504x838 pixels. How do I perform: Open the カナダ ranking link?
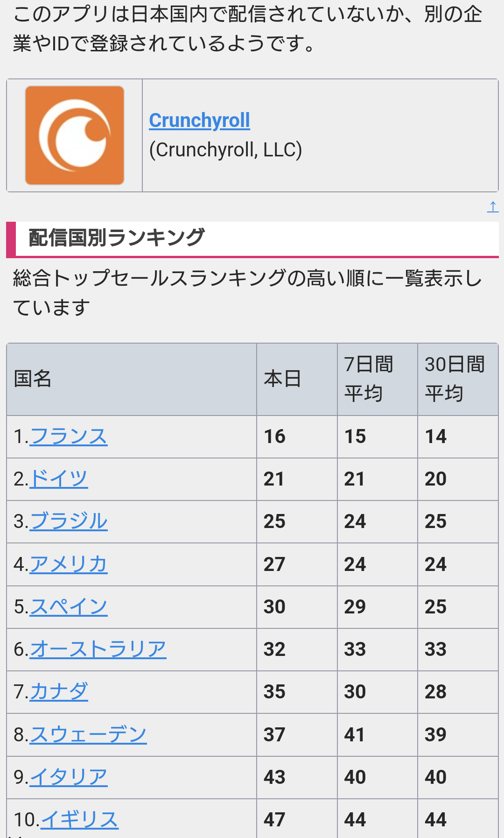click(x=59, y=692)
